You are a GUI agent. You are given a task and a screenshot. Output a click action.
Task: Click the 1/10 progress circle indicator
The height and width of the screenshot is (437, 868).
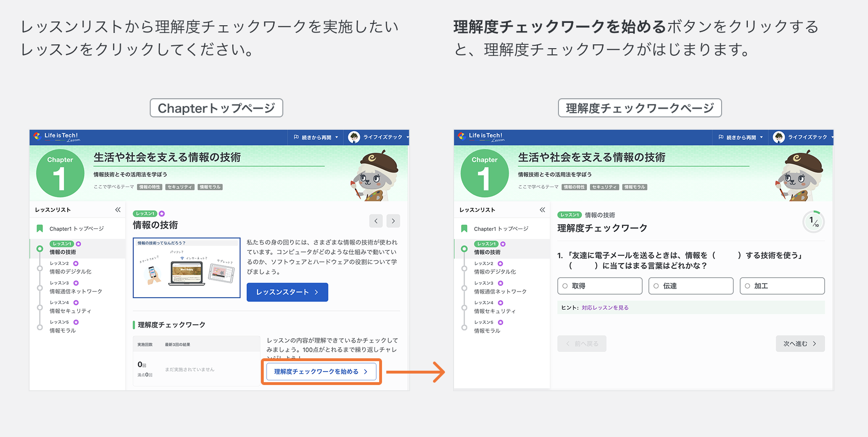(813, 221)
